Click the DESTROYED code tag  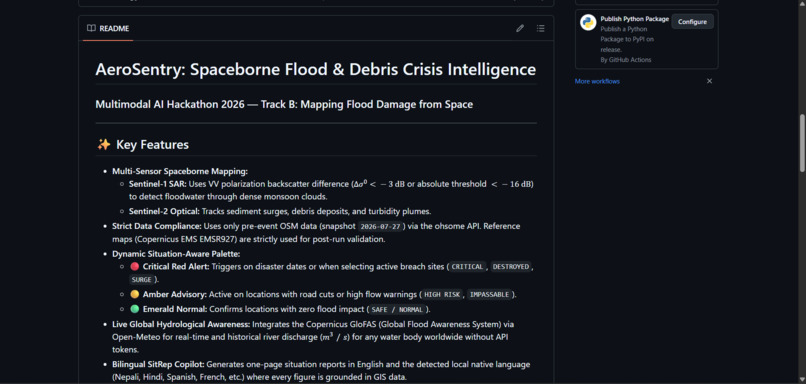(x=510, y=267)
